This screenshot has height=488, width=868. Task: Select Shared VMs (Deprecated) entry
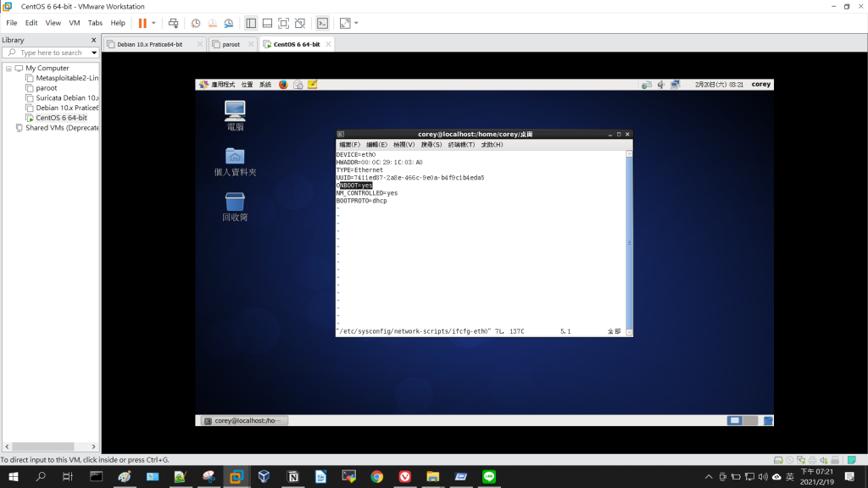coord(58,128)
